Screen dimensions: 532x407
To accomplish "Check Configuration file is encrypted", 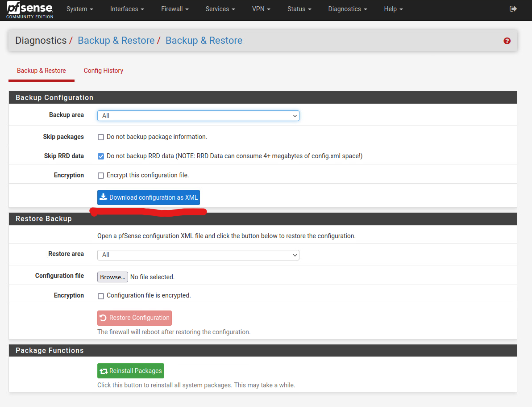I will click(x=101, y=296).
